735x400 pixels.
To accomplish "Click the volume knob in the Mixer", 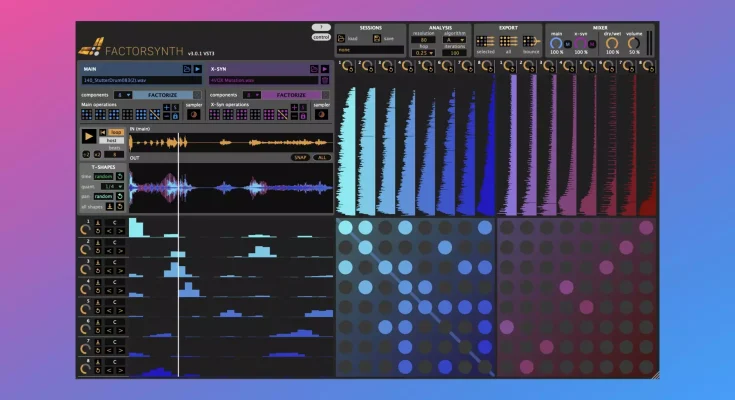I will click(634, 42).
